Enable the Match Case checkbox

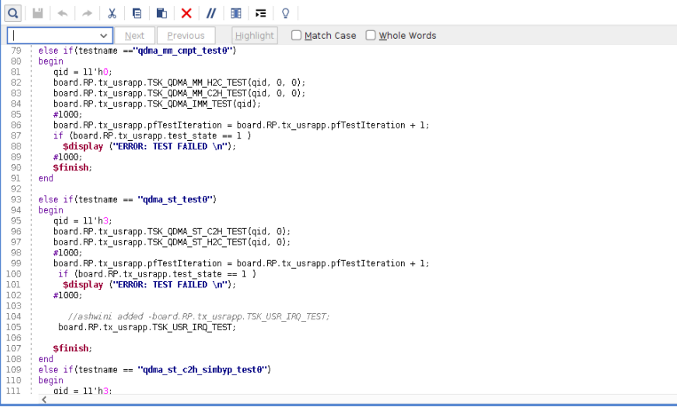pos(297,36)
